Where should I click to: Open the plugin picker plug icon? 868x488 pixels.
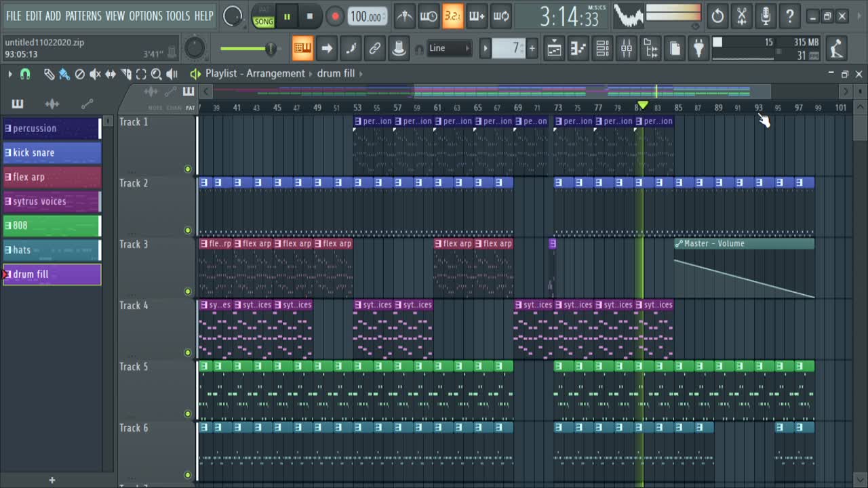click(698, 48)
